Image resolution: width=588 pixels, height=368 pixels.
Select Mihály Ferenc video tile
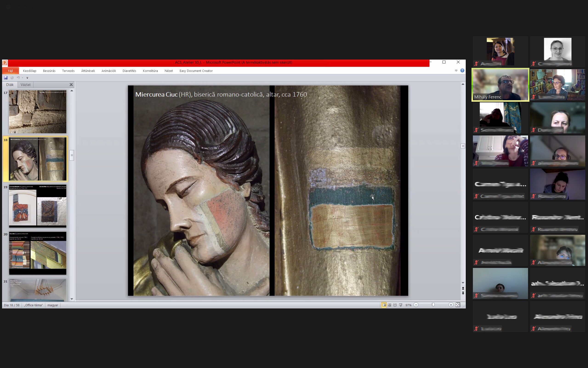500,85
